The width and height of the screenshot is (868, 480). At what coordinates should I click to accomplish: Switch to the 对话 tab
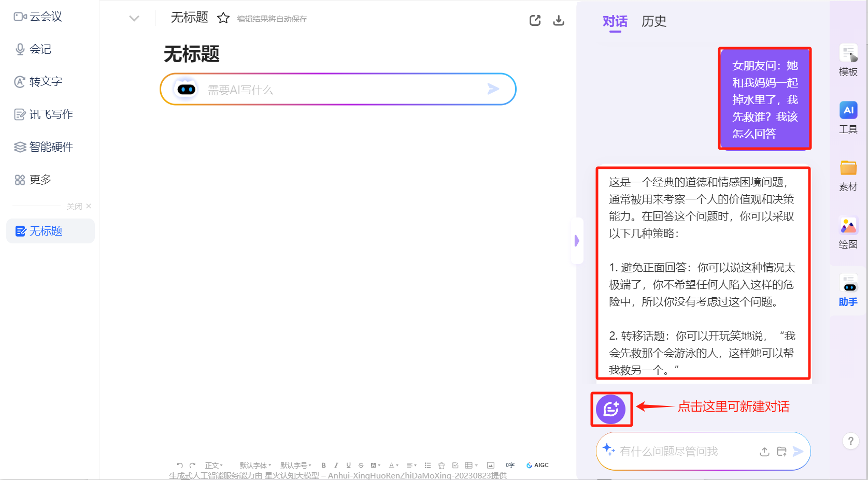tap(615, 22)
